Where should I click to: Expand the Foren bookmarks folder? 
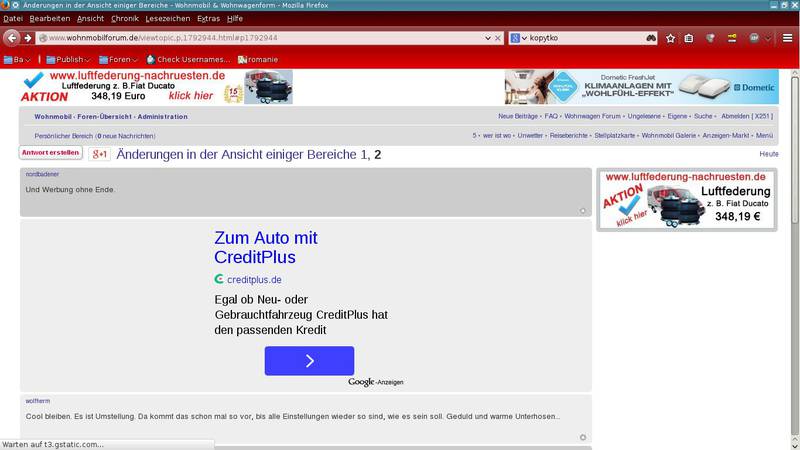(118, 60)
